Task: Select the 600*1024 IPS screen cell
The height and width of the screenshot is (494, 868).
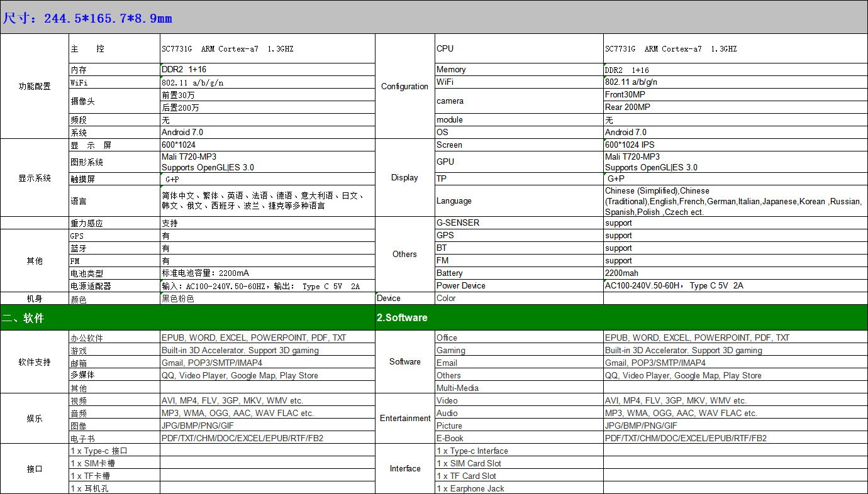Action: pyautogui.click(x=735, y=145)
